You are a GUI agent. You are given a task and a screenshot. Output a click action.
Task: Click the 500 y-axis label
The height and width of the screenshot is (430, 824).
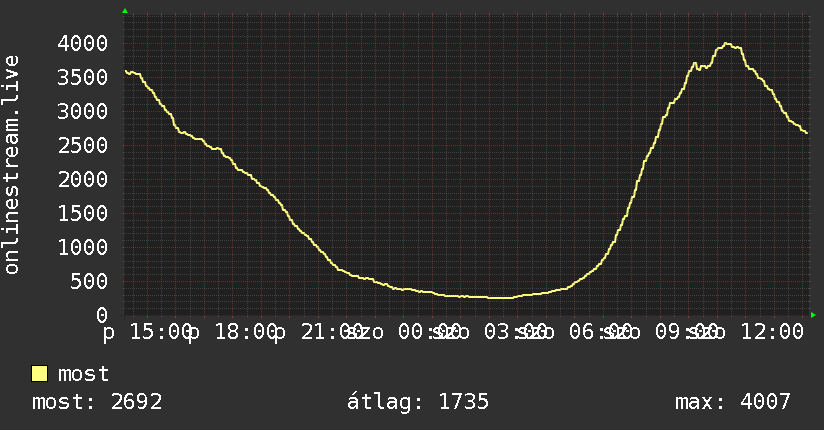pyautogui.click(x=89, y=282)
